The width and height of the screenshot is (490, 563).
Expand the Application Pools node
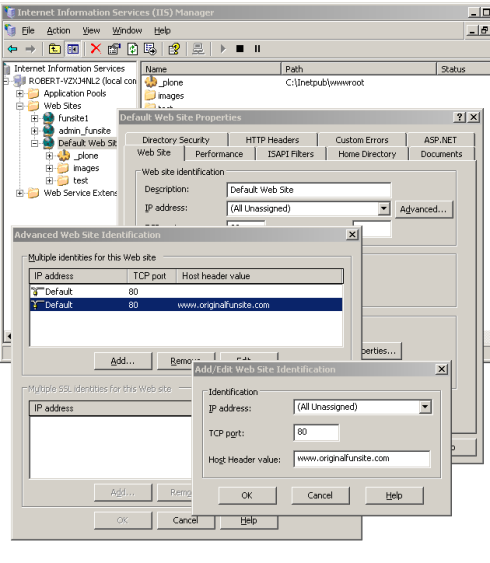(19, 94)
